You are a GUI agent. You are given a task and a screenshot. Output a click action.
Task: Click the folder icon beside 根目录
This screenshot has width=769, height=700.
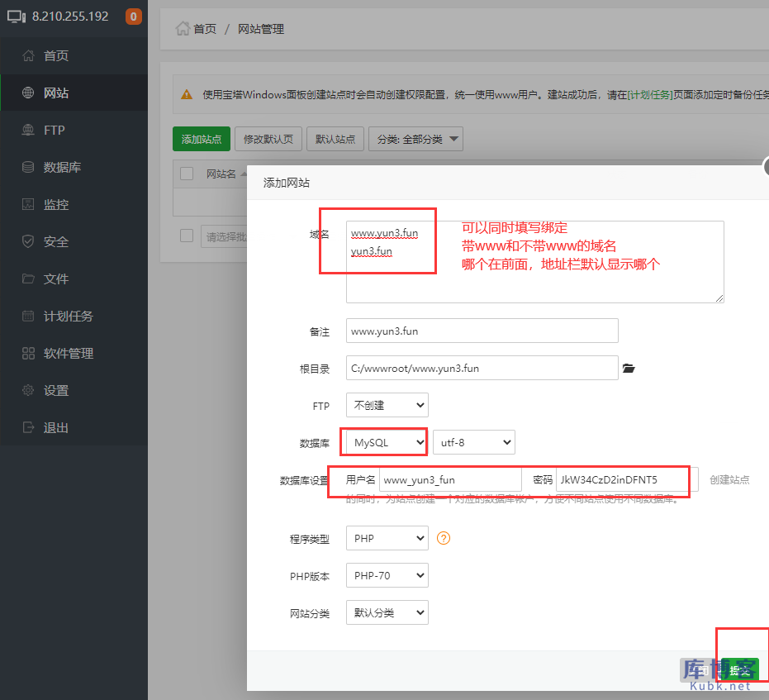[629, 369]
